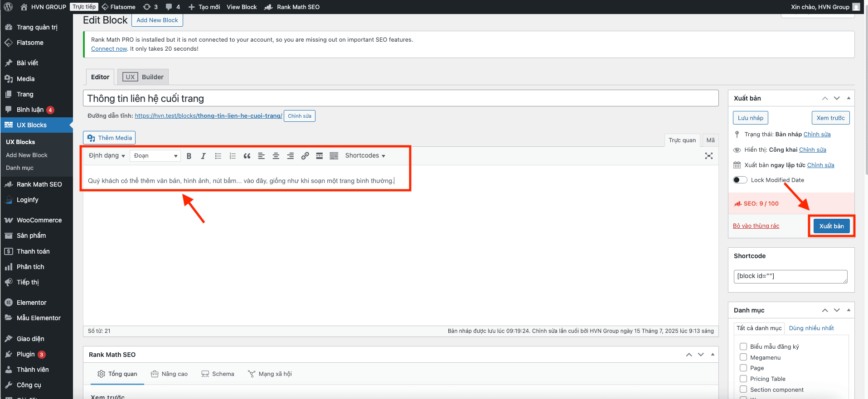The width and height of the screenshot is (868, 399).
Task: Check the Megamenu category box
Action: [x=743, y=357]
